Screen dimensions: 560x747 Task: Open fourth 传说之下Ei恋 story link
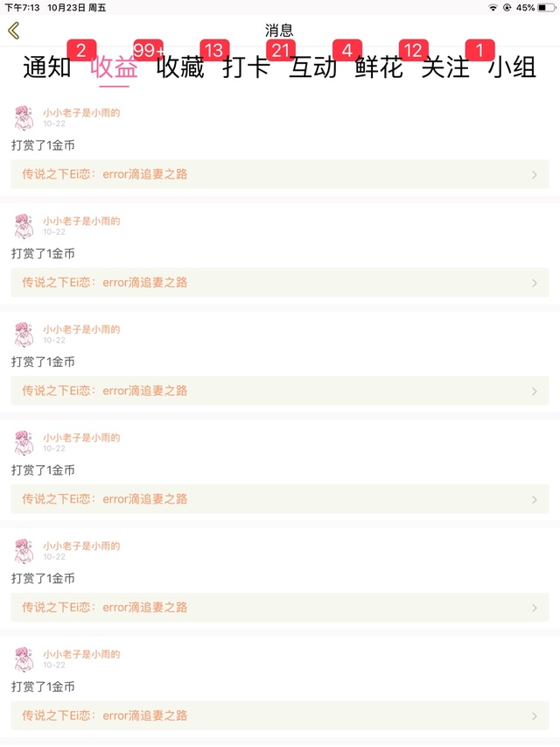point(280,499)
